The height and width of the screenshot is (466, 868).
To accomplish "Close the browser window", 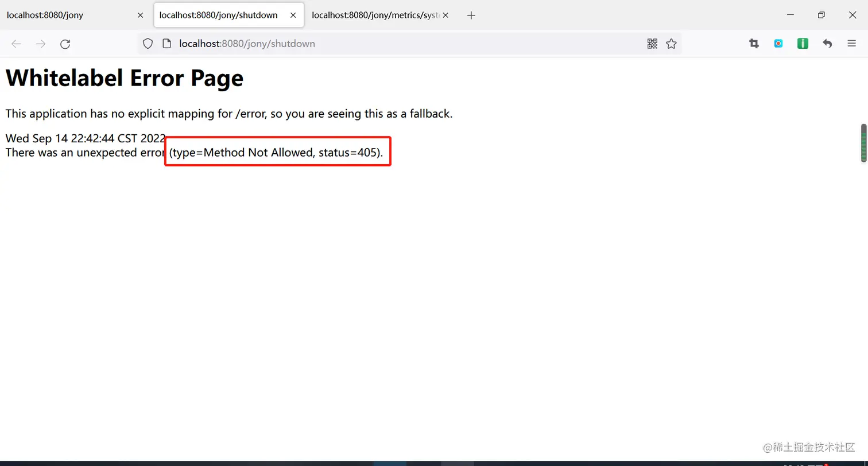I will 852,15.
